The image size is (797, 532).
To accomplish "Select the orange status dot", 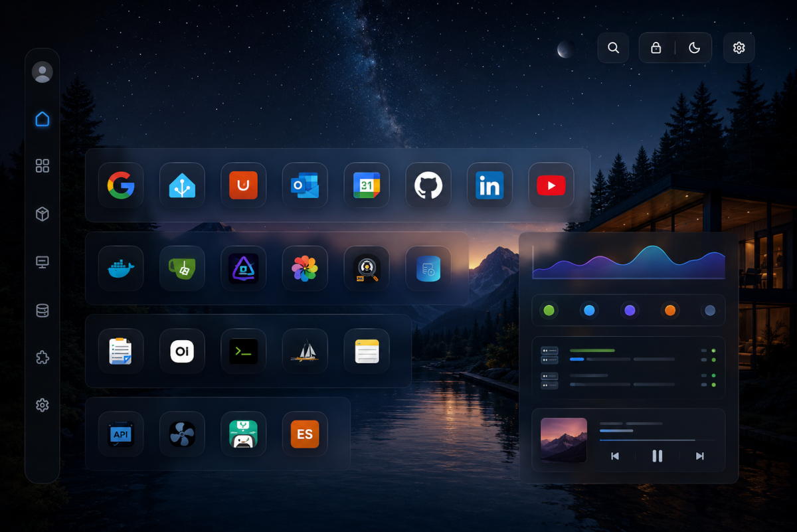I will coord(670,310).
